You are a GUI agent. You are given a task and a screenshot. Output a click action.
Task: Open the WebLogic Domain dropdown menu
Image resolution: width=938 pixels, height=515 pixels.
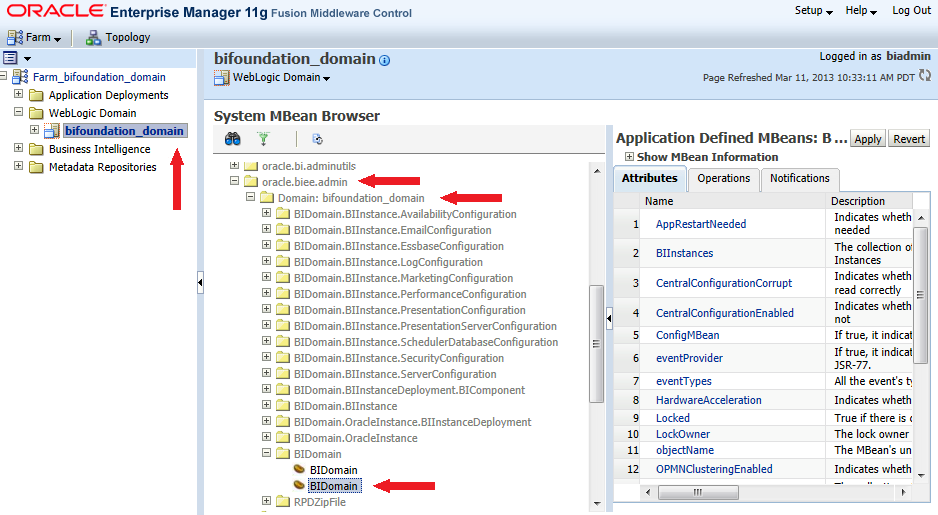tap(273, 78)
